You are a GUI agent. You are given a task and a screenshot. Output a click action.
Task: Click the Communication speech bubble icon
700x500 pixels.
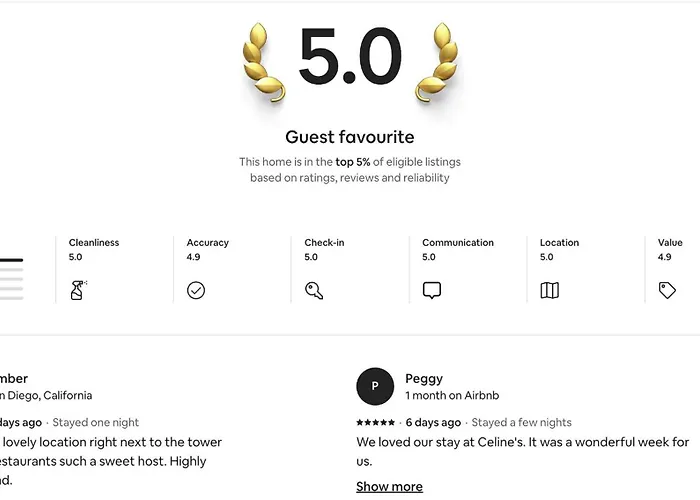[432, 290]
